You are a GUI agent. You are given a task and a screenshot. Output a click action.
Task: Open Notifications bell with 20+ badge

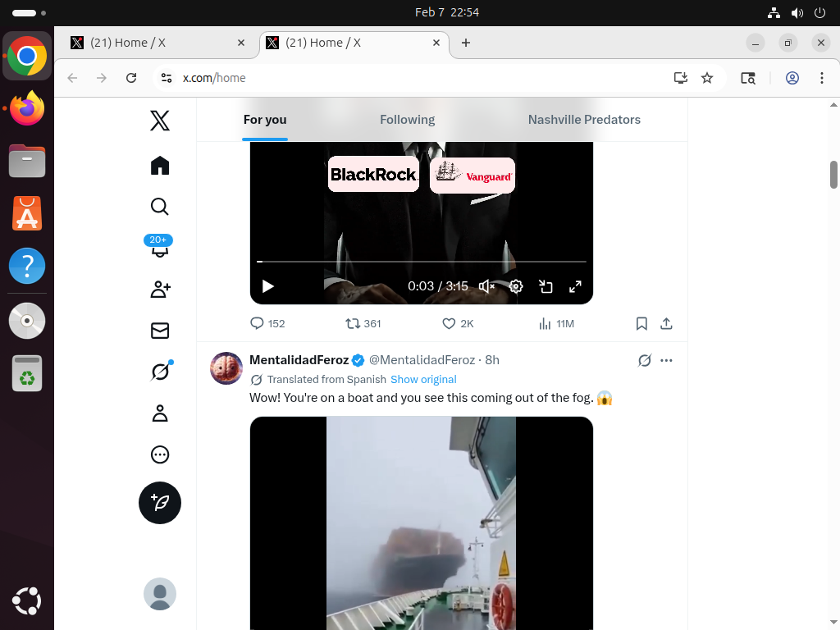[160, 247]
